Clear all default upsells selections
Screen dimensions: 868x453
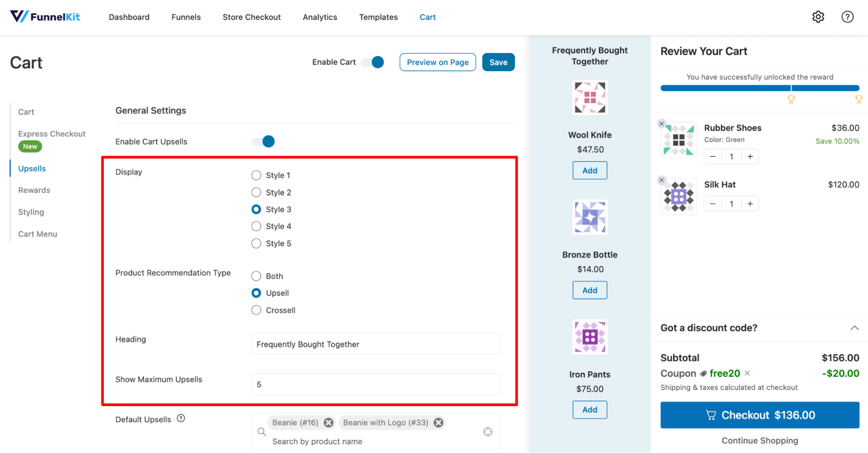tap(488, 432)
